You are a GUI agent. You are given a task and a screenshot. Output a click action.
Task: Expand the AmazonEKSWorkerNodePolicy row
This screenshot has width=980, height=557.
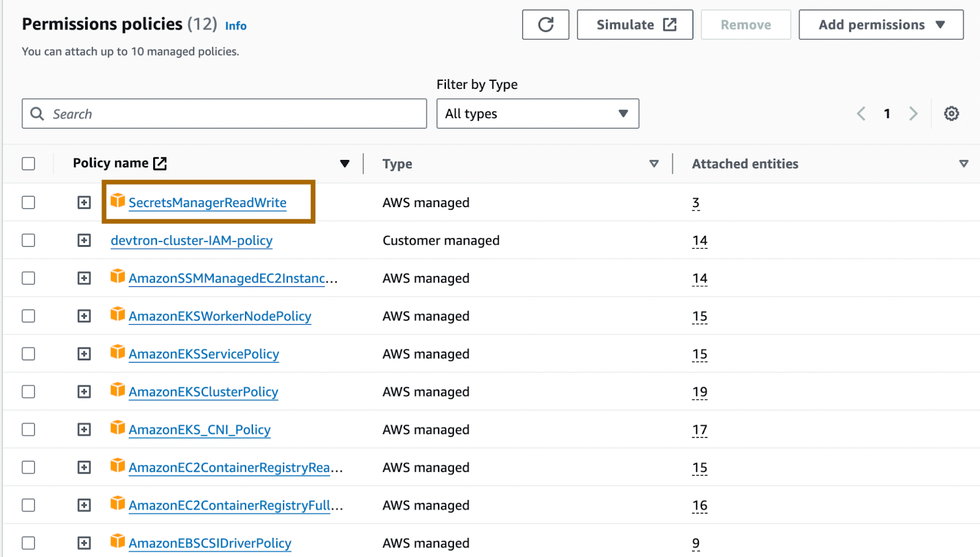click(x=84, y=316)
